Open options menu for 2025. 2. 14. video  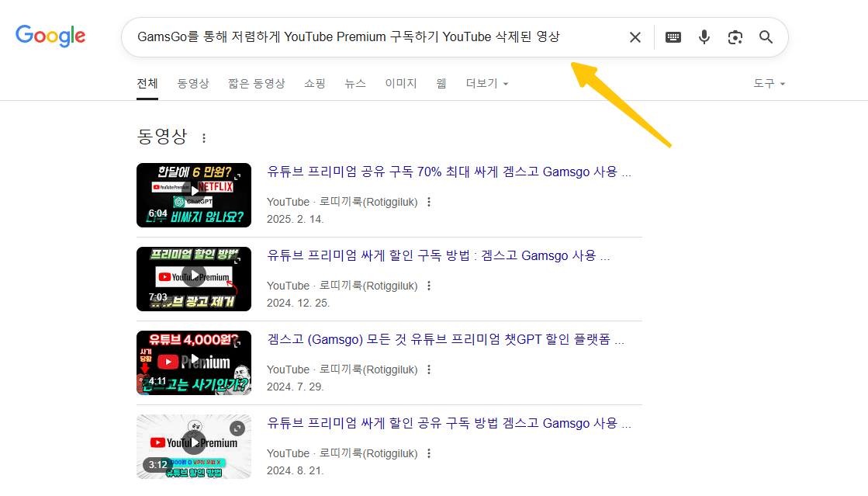(x=429, y=202)
